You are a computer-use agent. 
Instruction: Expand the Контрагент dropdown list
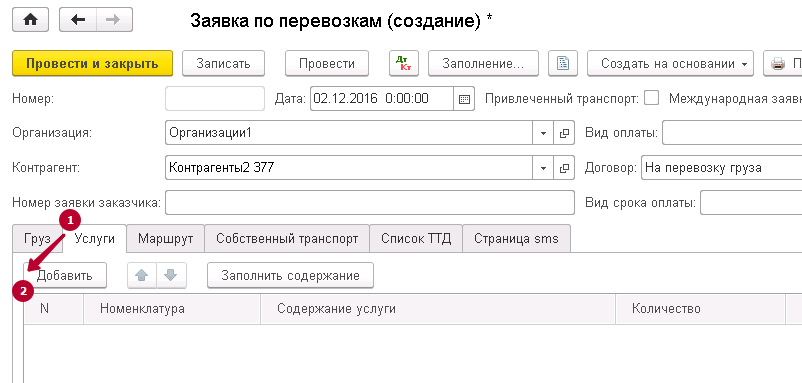click(543, 168)
